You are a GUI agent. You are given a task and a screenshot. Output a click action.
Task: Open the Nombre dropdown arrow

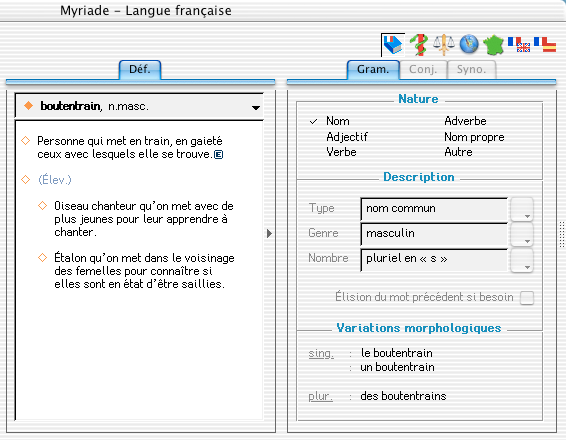(522, 260)
